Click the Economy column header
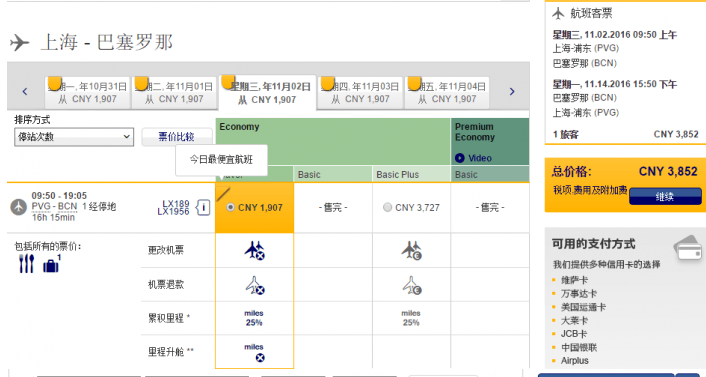The image size is (706, 377). 333,141
